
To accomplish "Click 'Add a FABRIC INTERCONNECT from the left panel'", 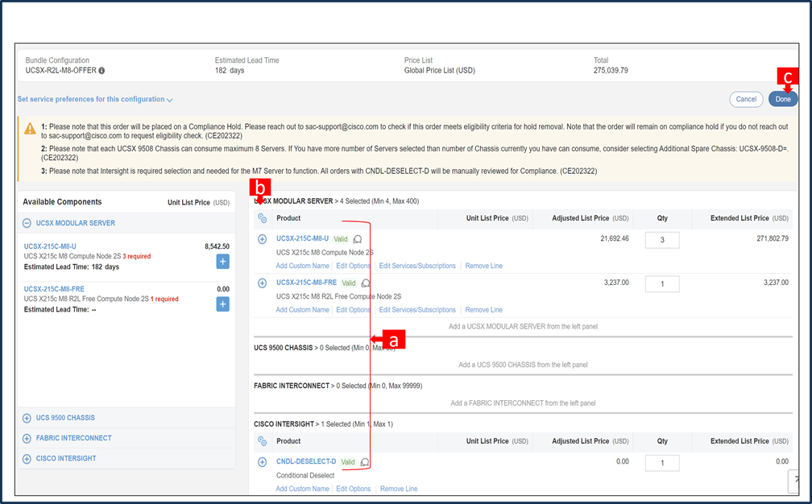I will tap(523, 403).
